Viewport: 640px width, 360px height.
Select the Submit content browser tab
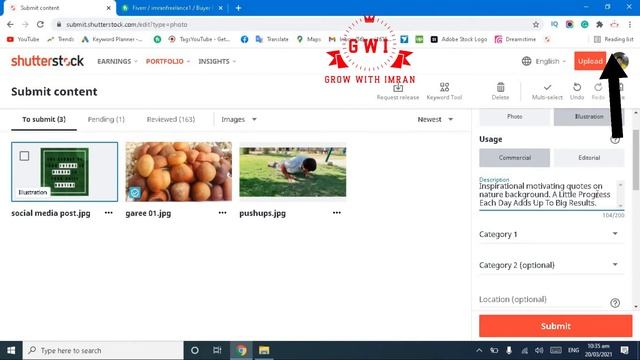[x=59, y=8]
